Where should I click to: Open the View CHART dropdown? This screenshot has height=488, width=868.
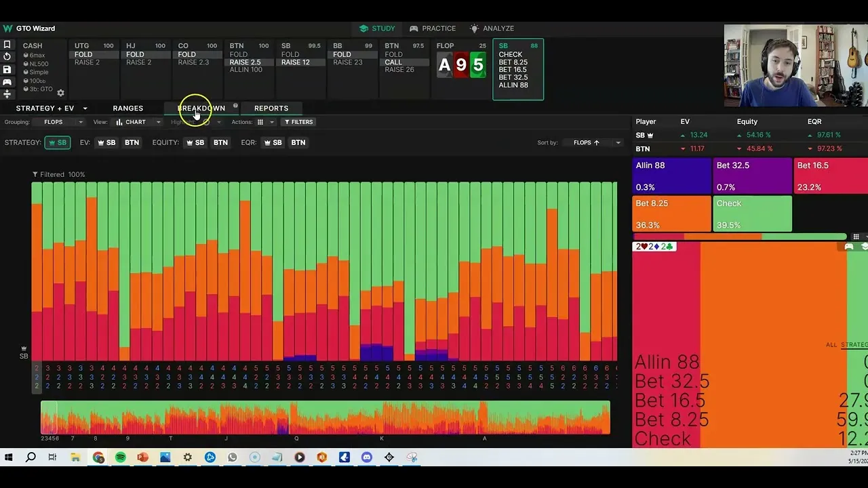click(138, 122)
